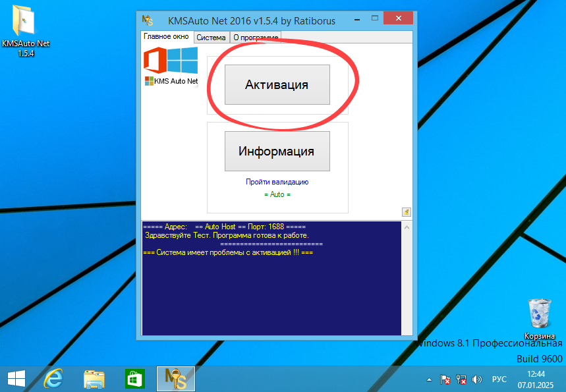566x392 pixels.
Task: Click the brush icon to clear the log
Action: [x=407, y=211]
